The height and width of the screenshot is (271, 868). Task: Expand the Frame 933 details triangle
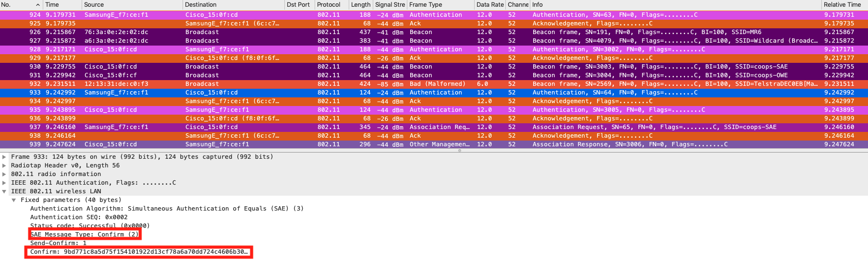4,157
